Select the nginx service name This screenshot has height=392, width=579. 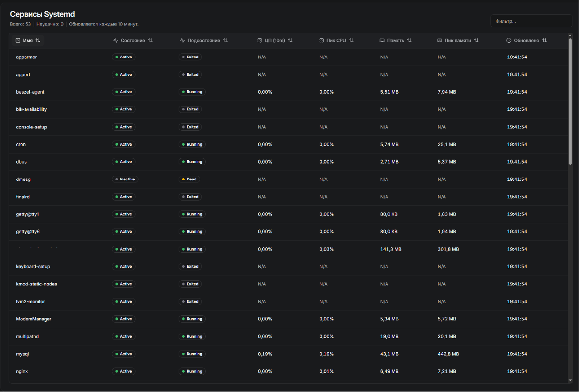click(22, 371)
